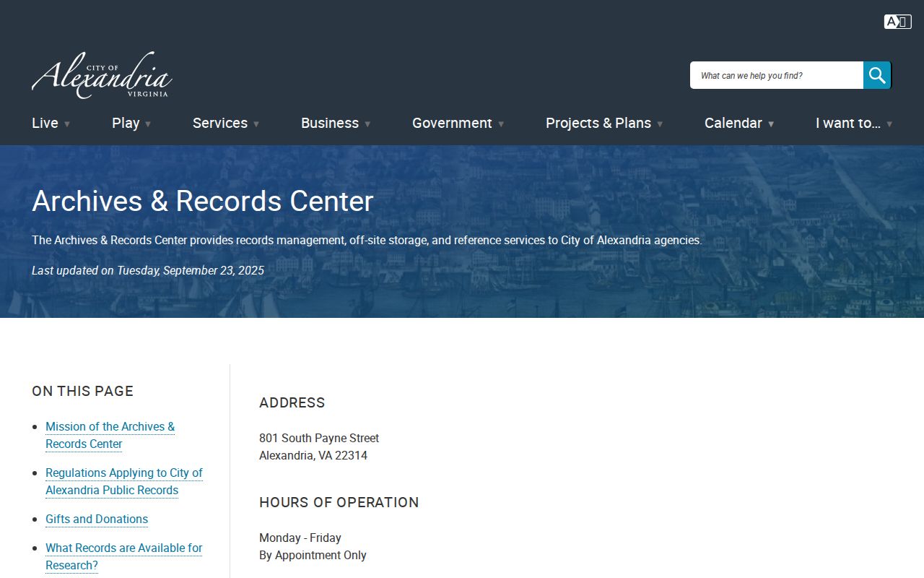
Task: Click the 'By Appointment Only' text
Action: click(x=313, y=555)
